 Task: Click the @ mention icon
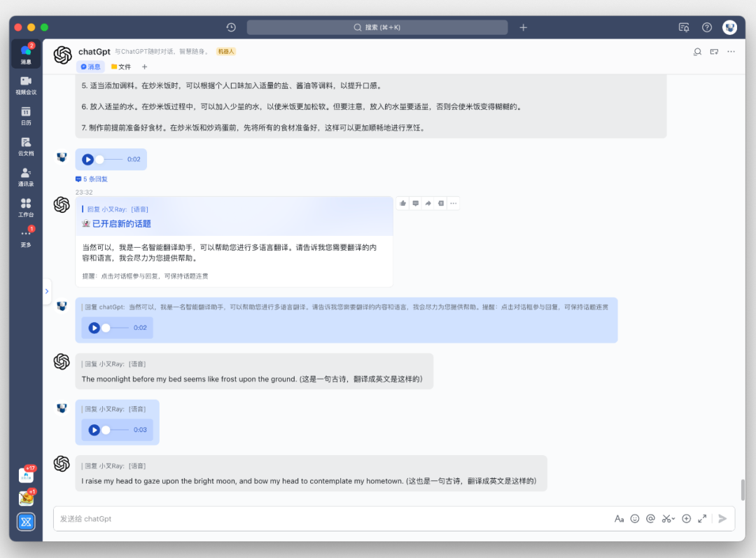point(650,519)
